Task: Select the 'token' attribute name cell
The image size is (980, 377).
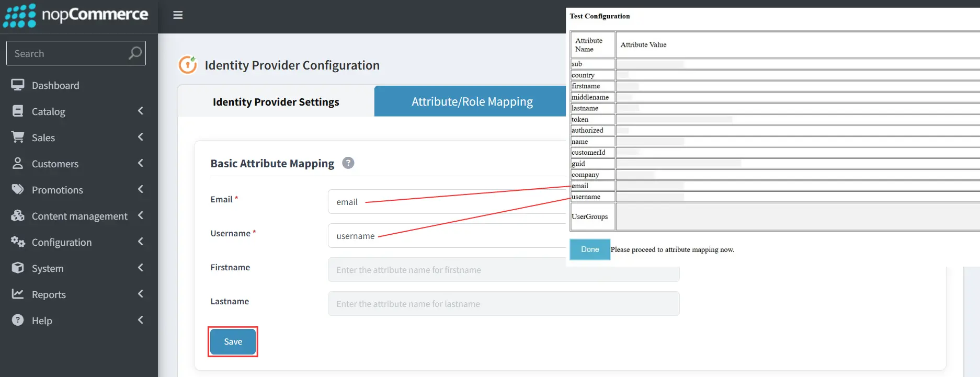Action: tap(592, 119)
